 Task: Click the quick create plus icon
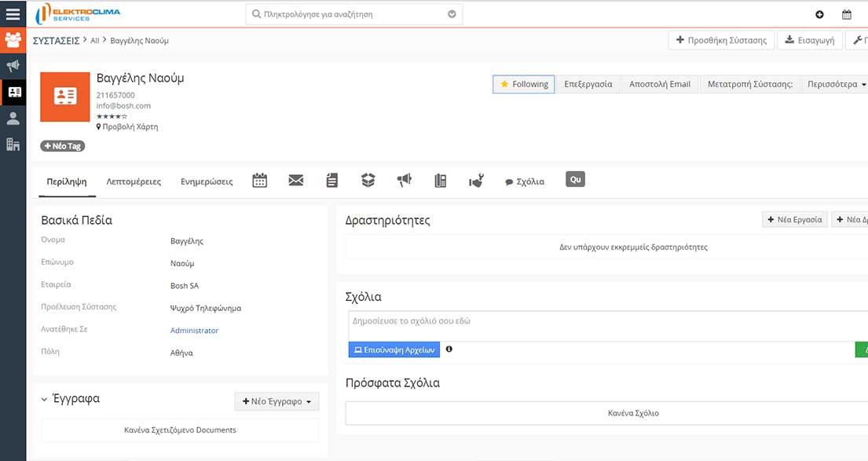tap(819, 14)
